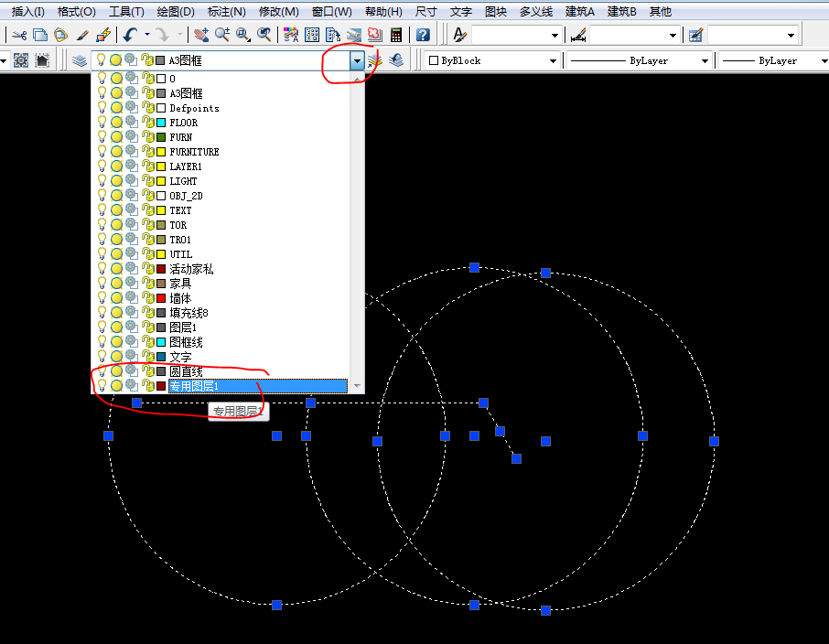The height and width of the screenshot is (644, 829).
Task: Click the Zoom Window tool
Action: coord(243,36)
